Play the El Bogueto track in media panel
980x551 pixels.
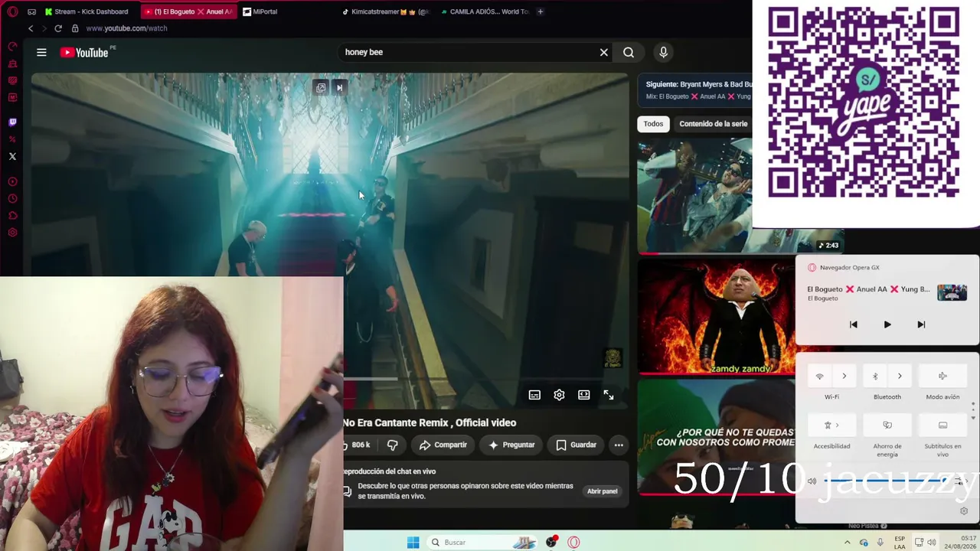pos(887,324)
